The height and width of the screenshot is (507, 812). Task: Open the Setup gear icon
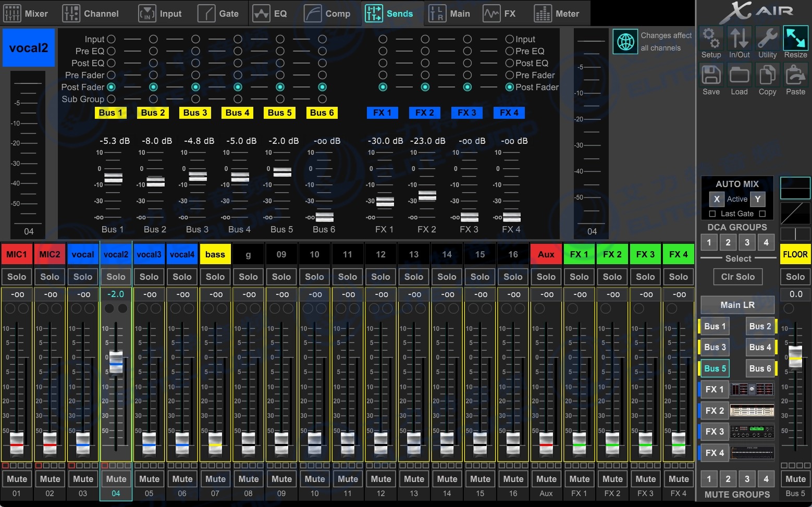[710, 39]
